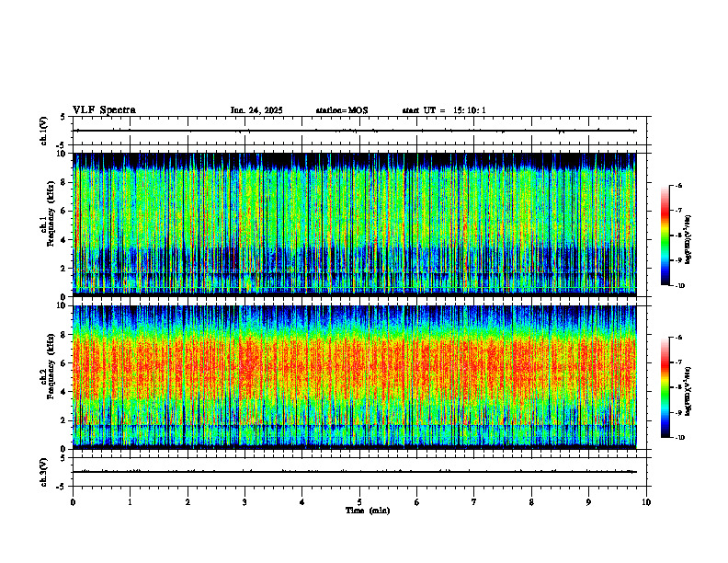The width and height of the screenshot is (728, 563).
Task: Click the "station=MOS" header label
Action: click(342, 110)
